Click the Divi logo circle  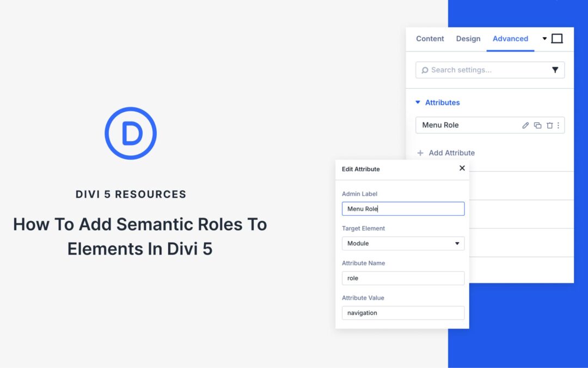pos(131,132)
